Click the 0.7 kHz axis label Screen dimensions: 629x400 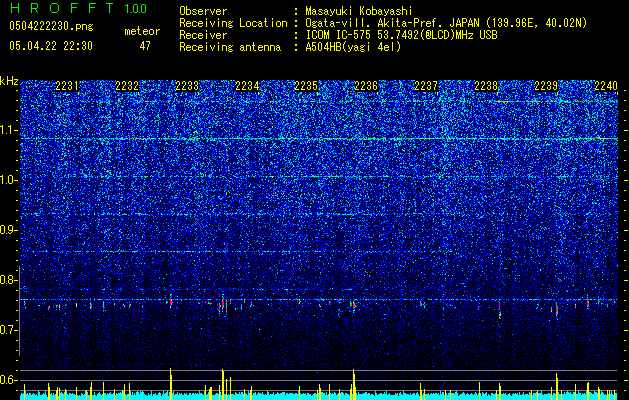click(x=9, y=330)
